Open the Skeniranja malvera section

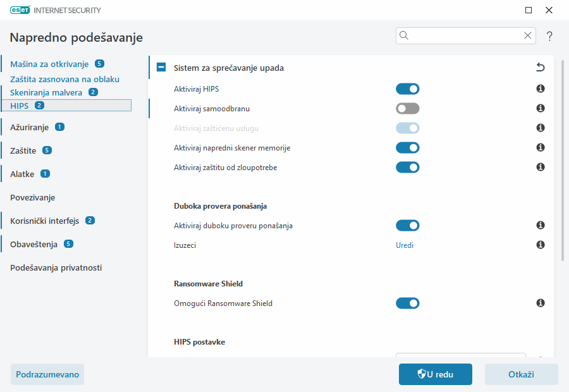point(46,92)
